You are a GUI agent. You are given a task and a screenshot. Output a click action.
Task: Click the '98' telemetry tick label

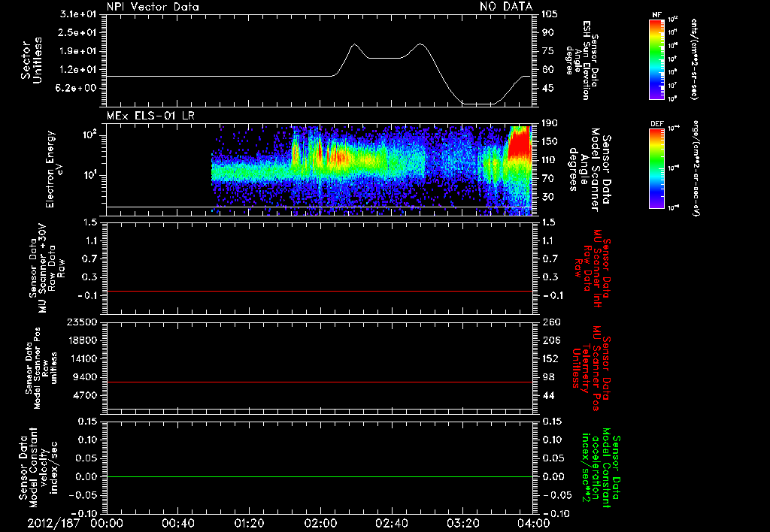(x=548, y=377)
